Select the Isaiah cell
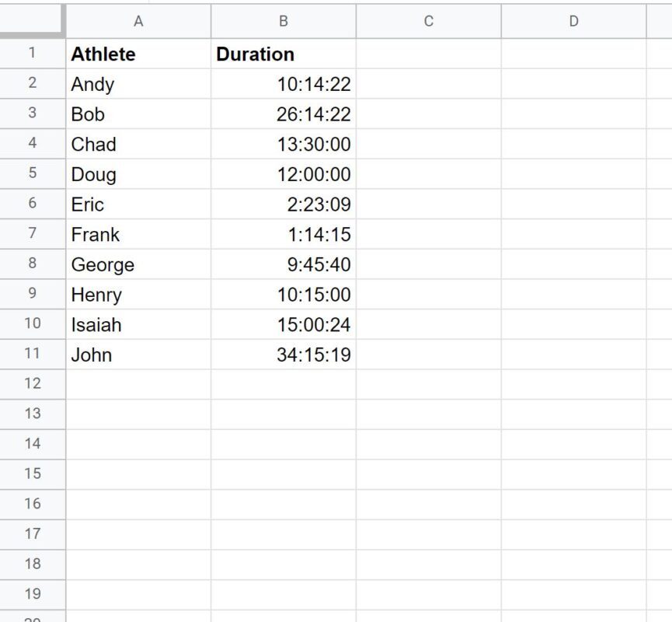This screenshot has height=622, width=672. pyautogui.click(x=138, y=325)
